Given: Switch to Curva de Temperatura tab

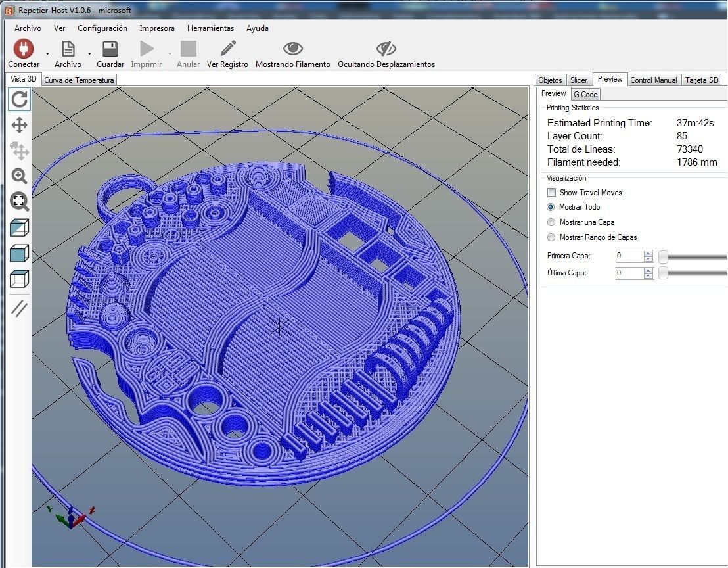Looking at the screenshot, I should [79, 80].
